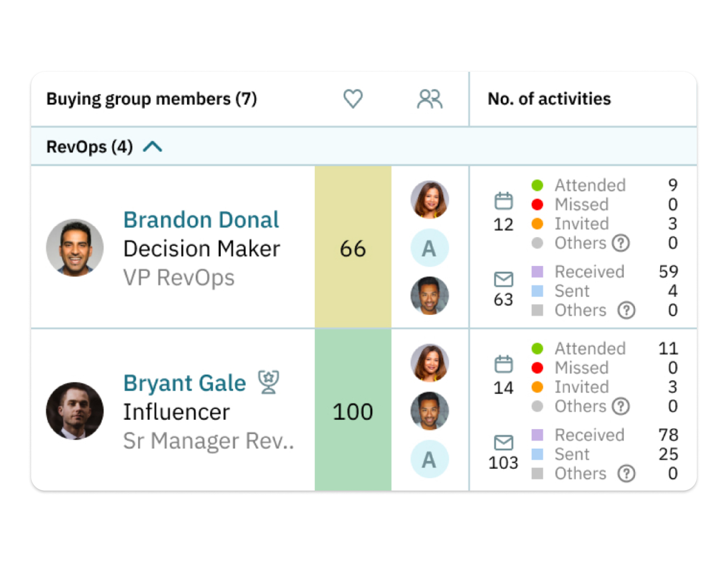Click Brandon Donal's email envelope icon
The height and width of the screenshot is (562, 728).
click(503, 279)
